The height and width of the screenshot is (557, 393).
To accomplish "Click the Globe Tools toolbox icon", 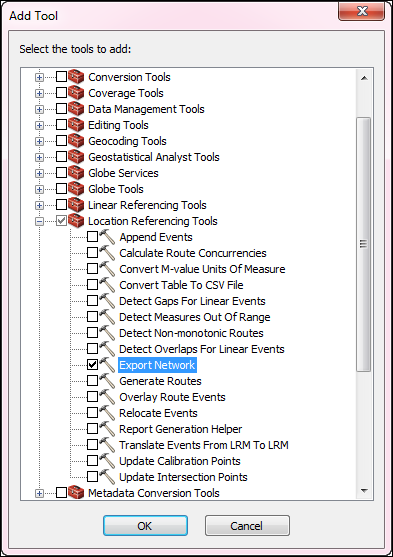I will click(76, 189).
